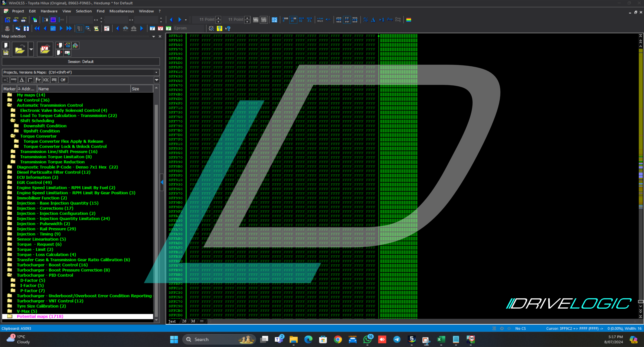This screenshot has width=644, height=347.
Task: Open WinOLS icon on Windows taskbar
Action: [412, 339]
